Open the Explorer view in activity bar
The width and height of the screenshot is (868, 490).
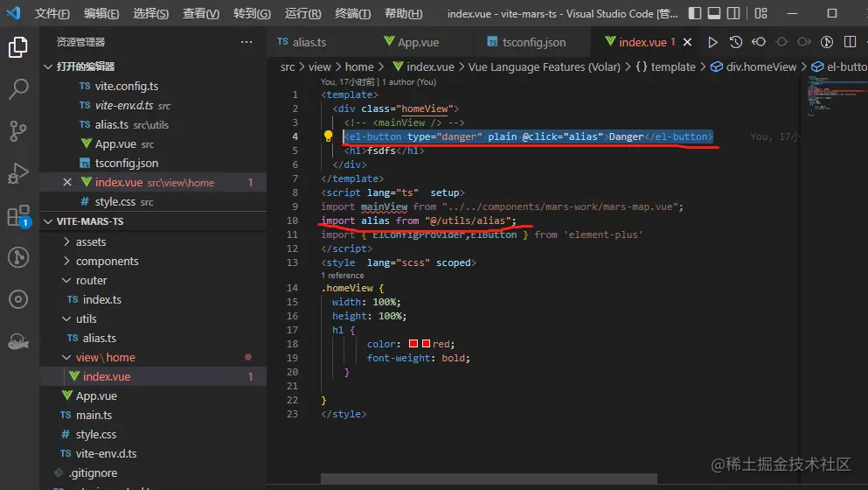[17, 47]
